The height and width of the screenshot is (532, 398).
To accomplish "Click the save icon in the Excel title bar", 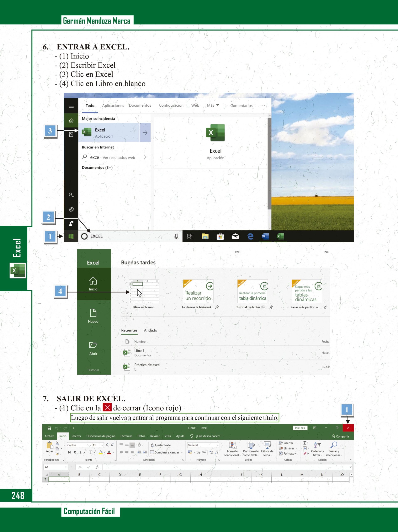I will [x=49, y=428].
